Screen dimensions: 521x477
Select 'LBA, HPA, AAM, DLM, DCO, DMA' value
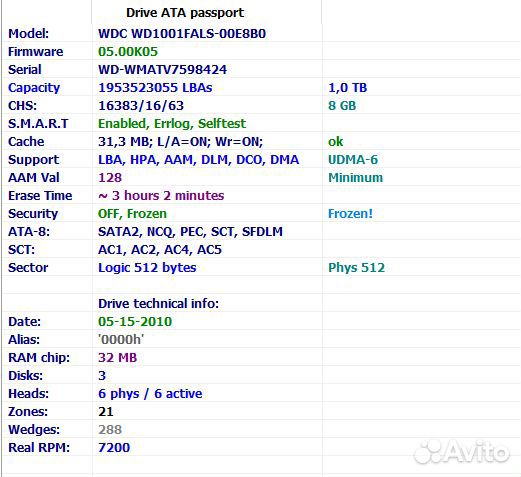(x=198, y=160)
